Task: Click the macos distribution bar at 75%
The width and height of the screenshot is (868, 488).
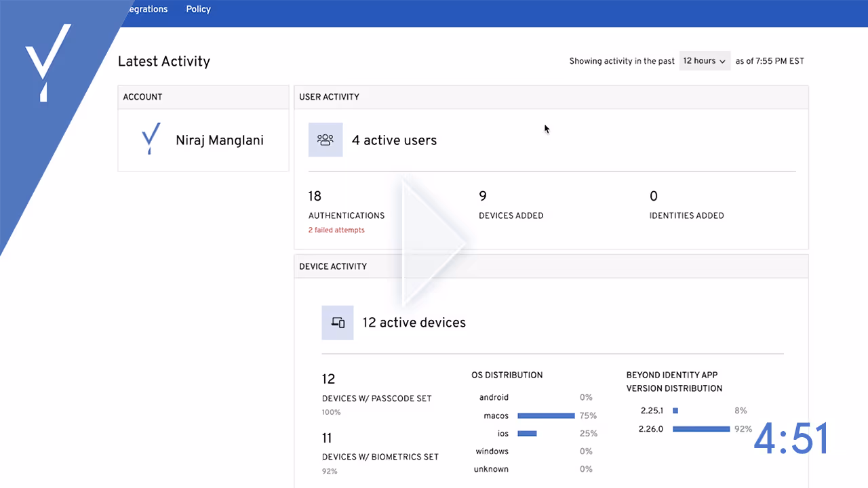Action: tap(546, 415)
